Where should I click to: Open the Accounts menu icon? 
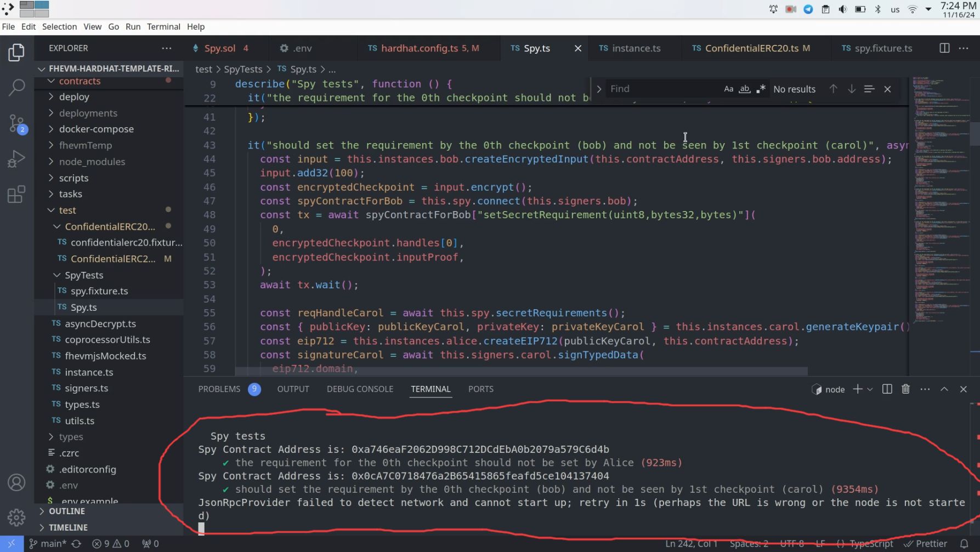tap(16, 482)
